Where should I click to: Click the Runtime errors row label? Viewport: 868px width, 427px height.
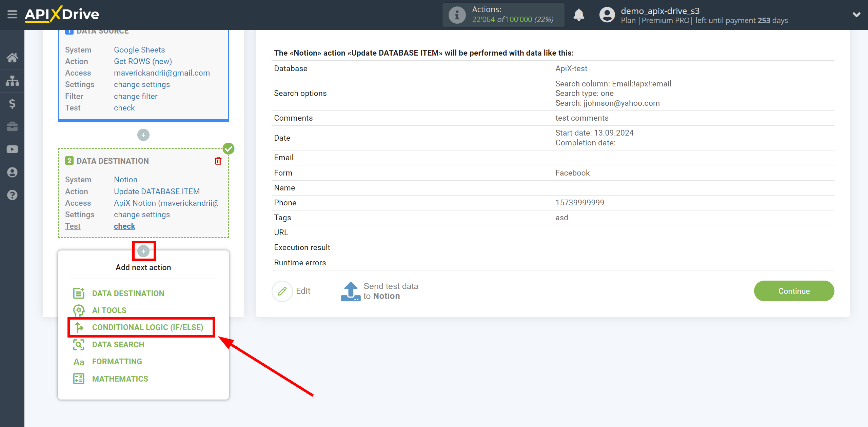pos(300,263)
